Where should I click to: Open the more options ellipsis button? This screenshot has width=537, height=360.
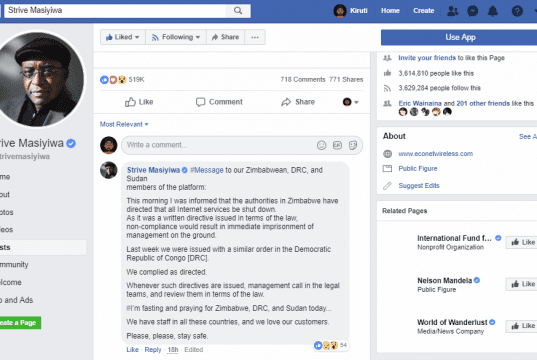tap(255, 37)
